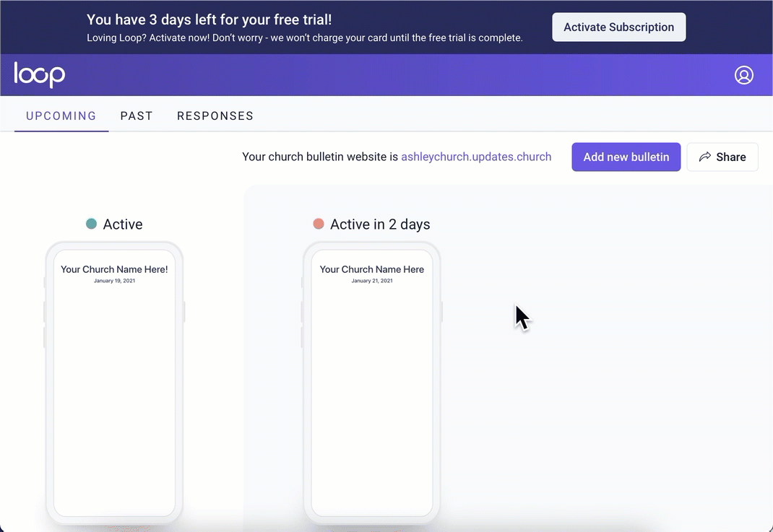Select the Active bulletin phone preview
This screenshot has height=532, width=773.
pos(114,384)
